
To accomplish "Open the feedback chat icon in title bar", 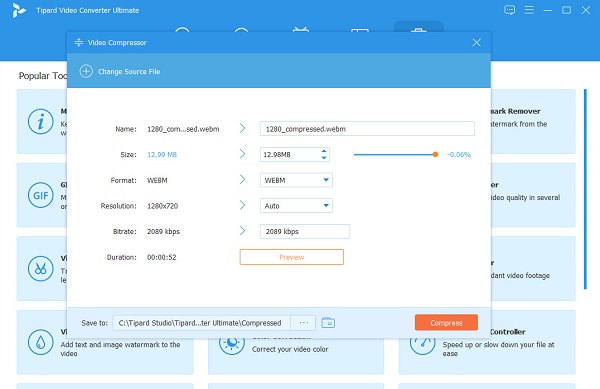I will coord(509,10).
